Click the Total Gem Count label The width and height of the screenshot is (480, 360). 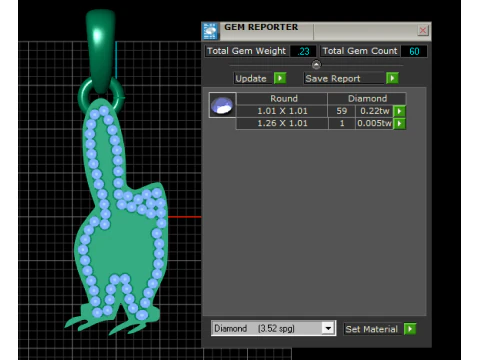point(360,51)
